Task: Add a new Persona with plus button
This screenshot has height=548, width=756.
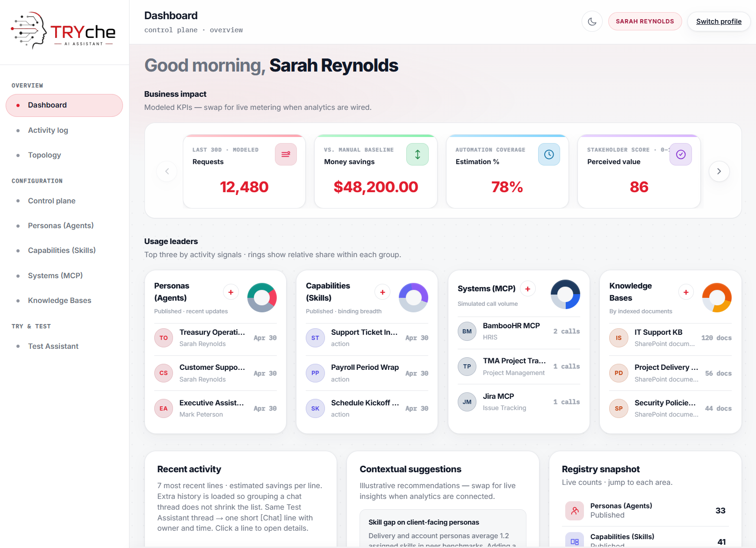Action: click(230, 292)
